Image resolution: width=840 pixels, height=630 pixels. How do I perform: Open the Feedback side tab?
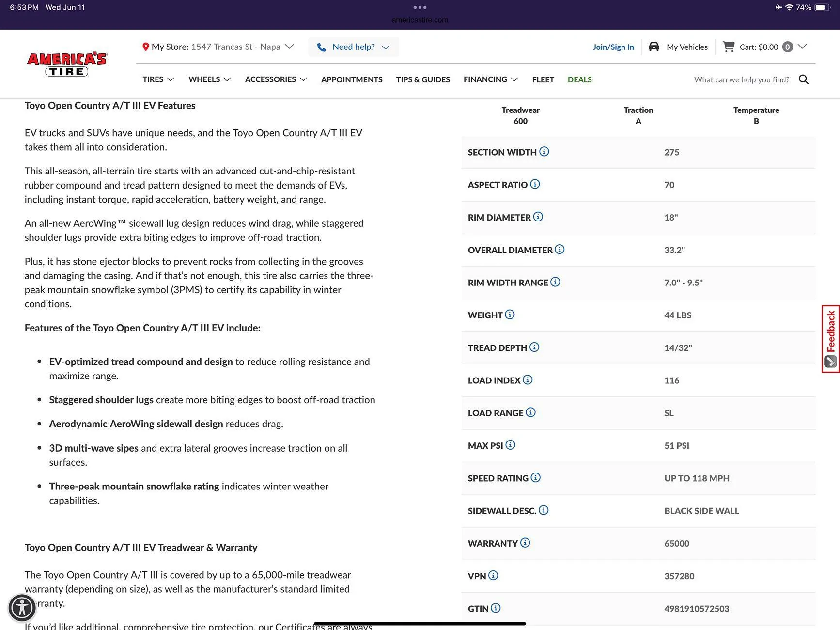click(830, 339)
